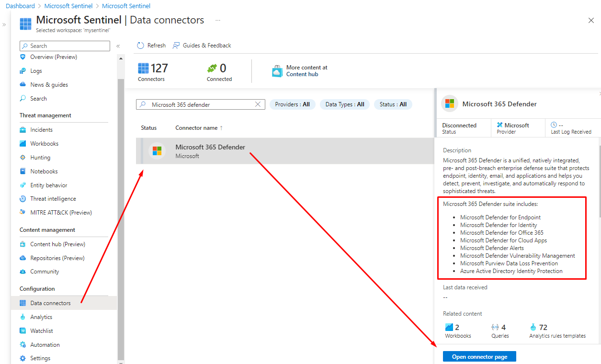The width and height of the screenshot is (601, 364).
Task: Click the Content hub shopping bag icon
Action: (277, 71)
